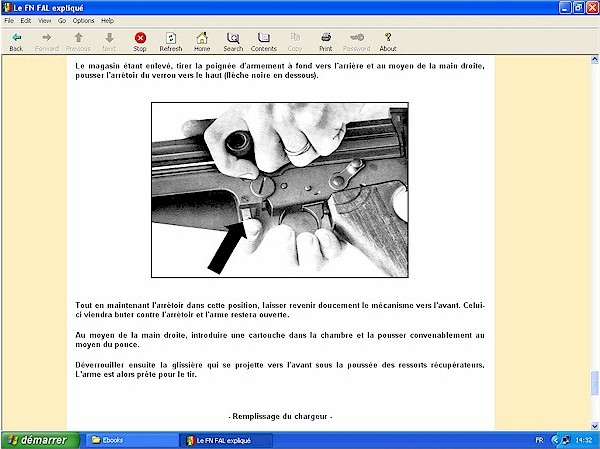Viewport: 600px width, 449px height.
Task: Click scrollbar up arrow
Action: (594, 59)
